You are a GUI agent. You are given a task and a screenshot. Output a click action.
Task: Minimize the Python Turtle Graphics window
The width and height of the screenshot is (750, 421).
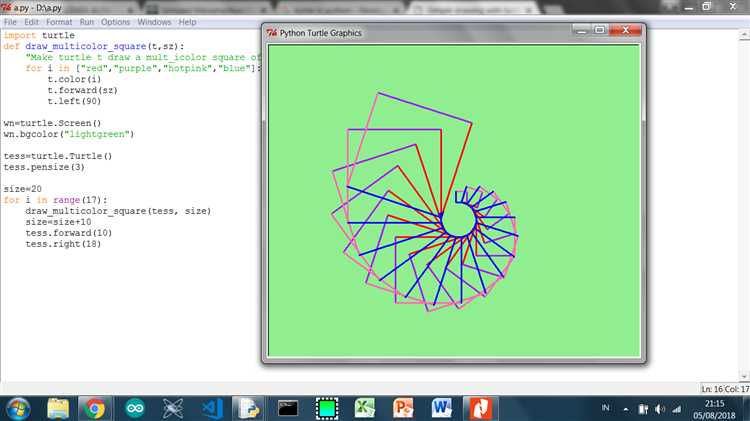click(582, 31)
